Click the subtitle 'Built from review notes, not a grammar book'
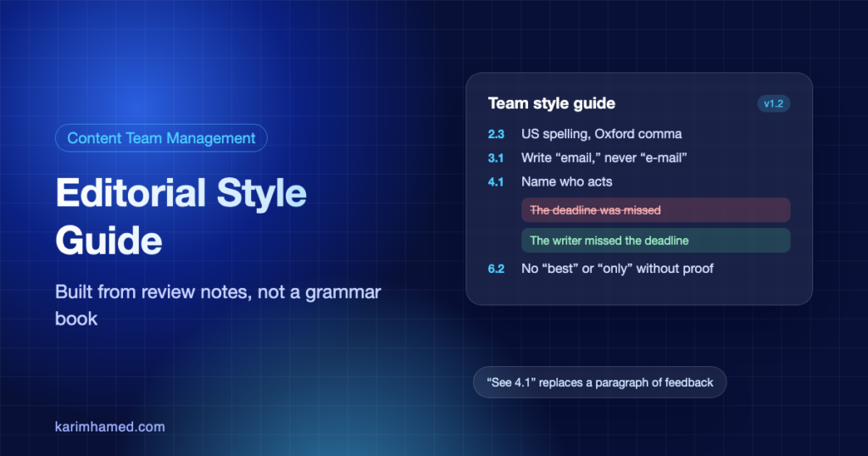 tap(218, 305)
